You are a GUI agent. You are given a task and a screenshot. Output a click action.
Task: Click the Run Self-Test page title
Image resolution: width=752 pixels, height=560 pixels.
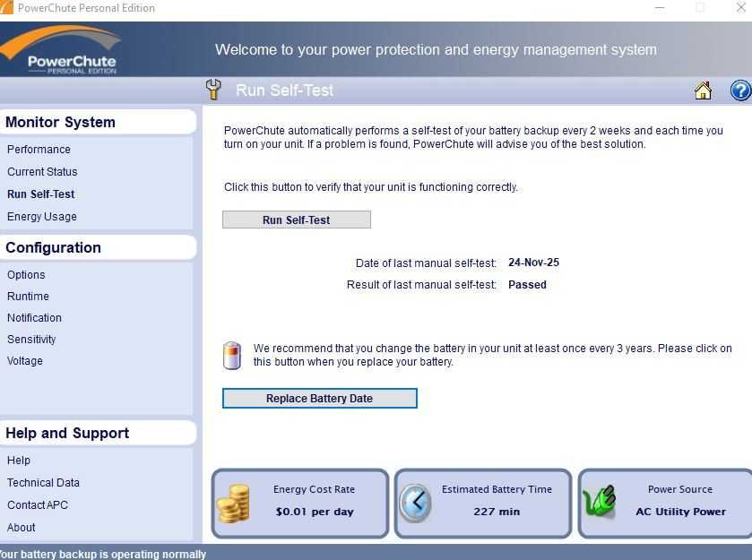[284, 90]
